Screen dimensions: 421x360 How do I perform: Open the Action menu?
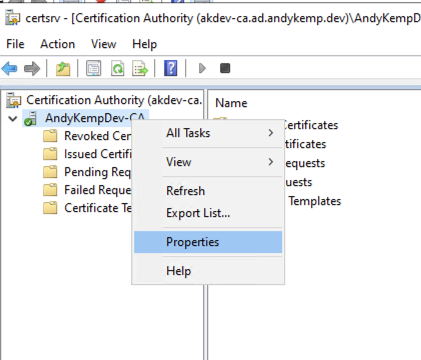coord(57,44)
